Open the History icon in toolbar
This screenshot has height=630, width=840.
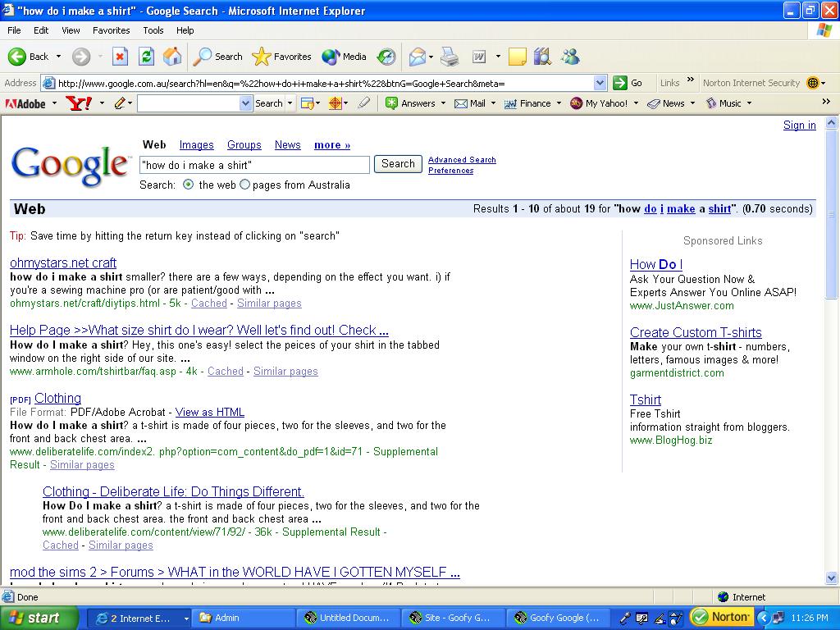(386, 57)
